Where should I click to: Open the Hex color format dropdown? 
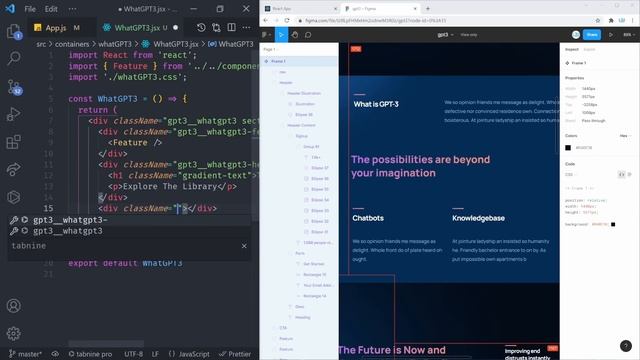[x=625, y=136]
